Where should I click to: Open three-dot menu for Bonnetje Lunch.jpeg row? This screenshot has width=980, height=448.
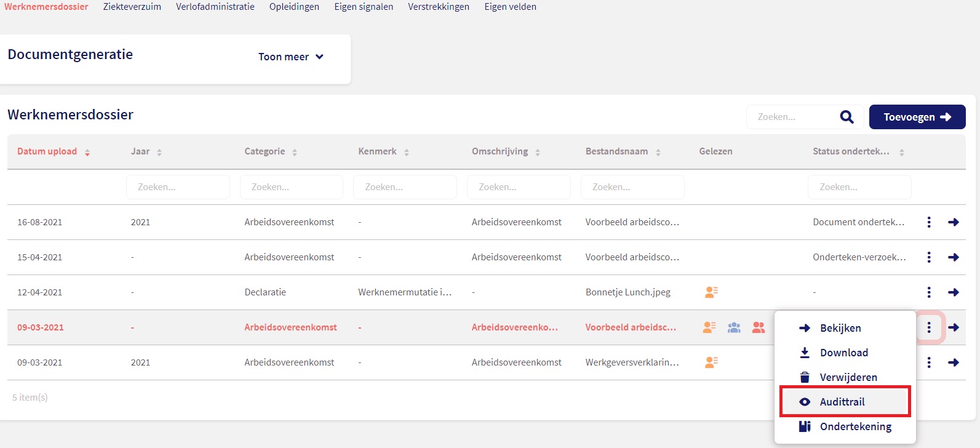click(929, 292)
